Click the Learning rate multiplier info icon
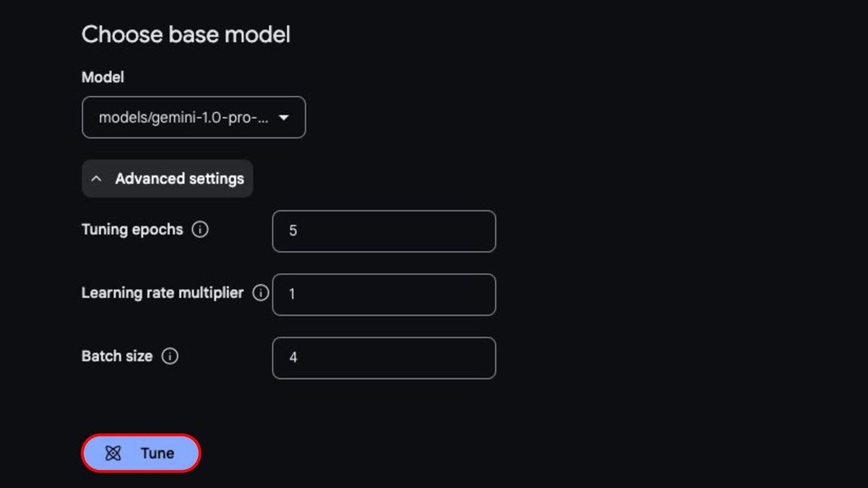 click(260, 293)
